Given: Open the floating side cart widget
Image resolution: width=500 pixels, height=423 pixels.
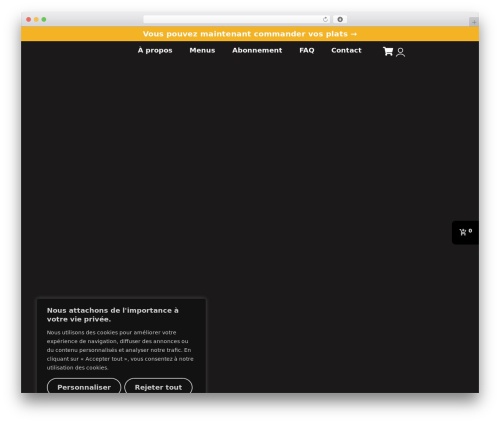Looking at the screenshot, I should 465,232.
